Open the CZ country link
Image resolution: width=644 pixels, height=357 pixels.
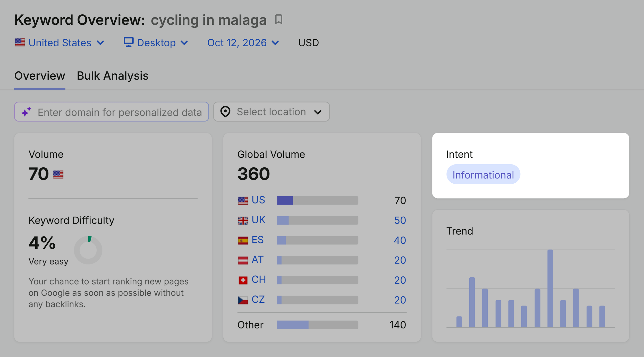tap(258, 300)
